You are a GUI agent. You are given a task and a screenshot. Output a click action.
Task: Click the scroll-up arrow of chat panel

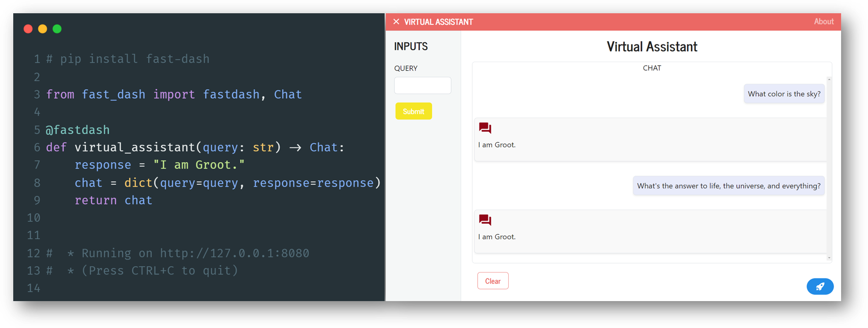(x=829, y=79)
